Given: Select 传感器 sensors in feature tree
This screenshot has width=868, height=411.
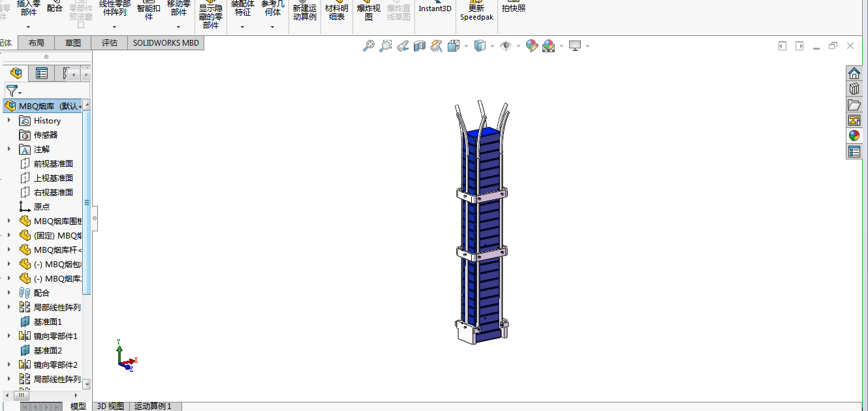Looking at the screenshot, I should click(46, 135).
